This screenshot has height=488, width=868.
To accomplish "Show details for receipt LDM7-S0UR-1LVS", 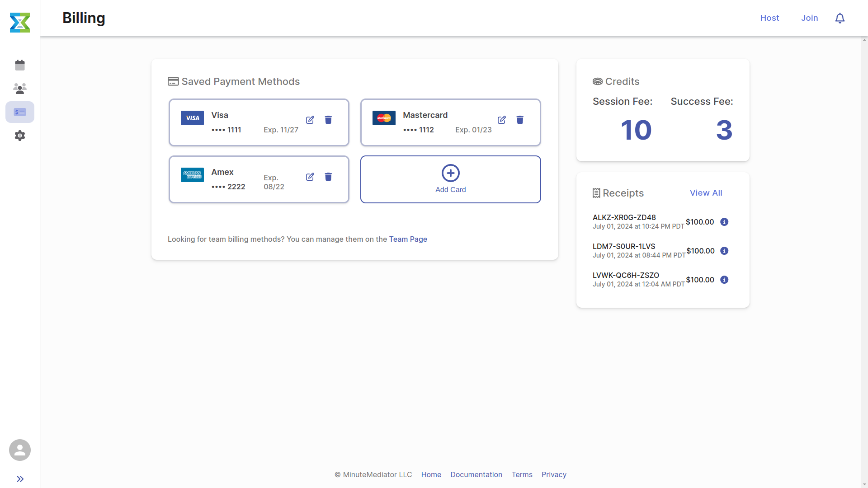I will (724, 251).
